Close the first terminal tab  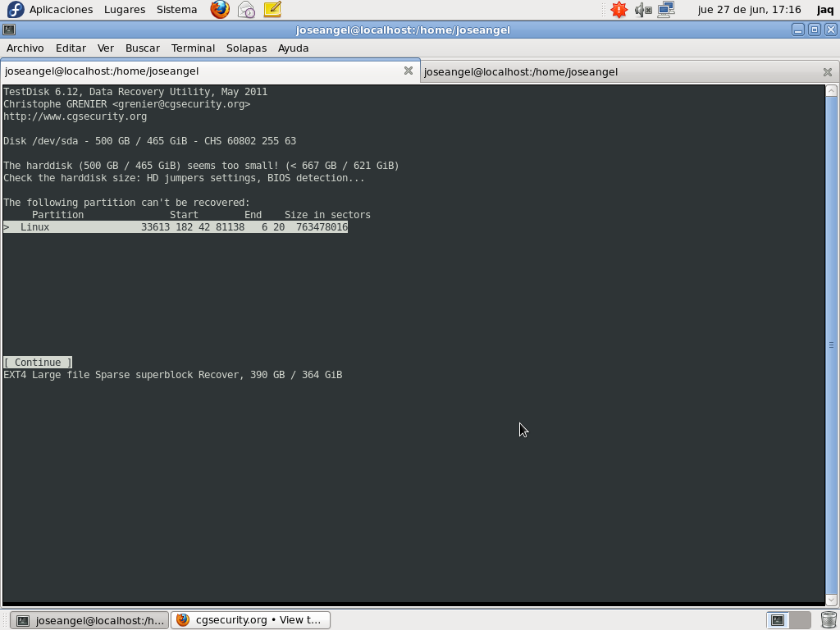click(409, 71)
